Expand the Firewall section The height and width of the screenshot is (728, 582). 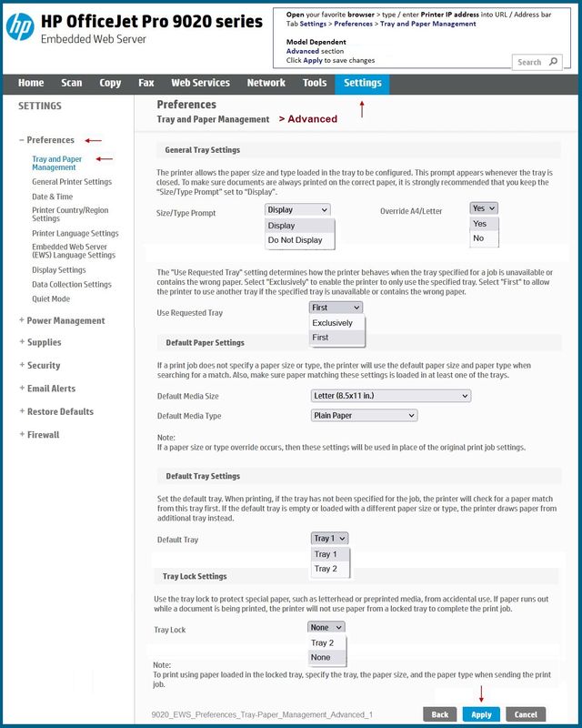(39, 435)
